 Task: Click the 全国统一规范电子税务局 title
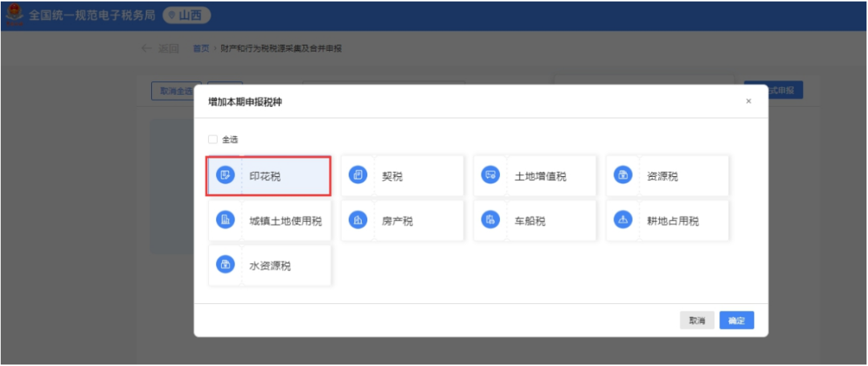tap(92, 15)
